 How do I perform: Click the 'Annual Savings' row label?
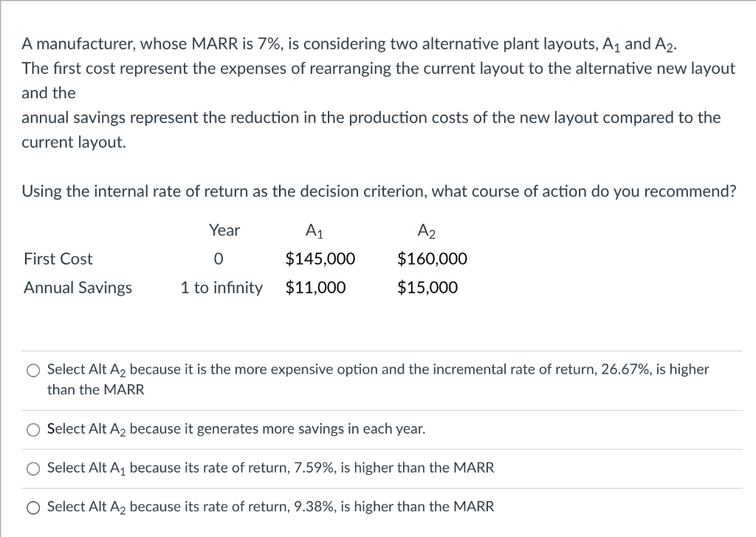point(78,288)
